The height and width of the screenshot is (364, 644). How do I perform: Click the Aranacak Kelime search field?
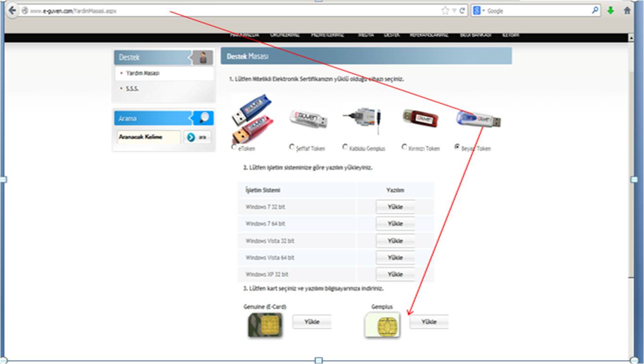coord(149,137)
